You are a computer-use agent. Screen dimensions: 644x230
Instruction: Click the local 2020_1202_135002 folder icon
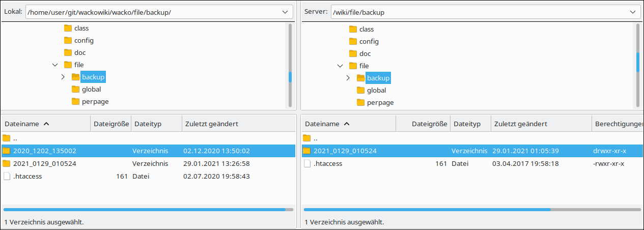pos(7,151)
